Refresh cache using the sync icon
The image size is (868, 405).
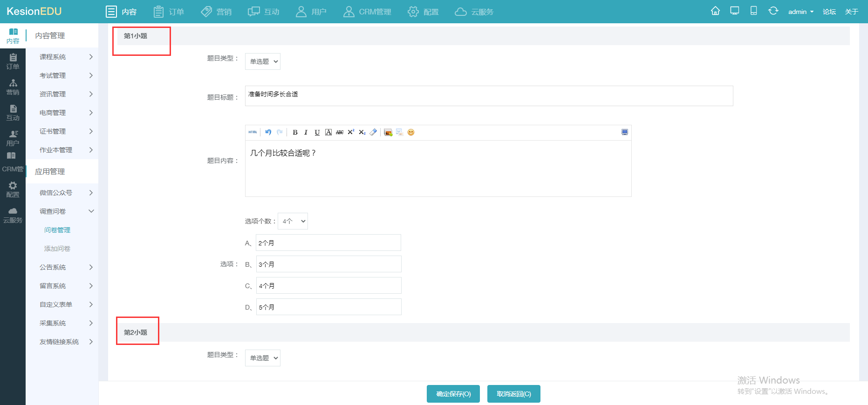click(773, 11)
